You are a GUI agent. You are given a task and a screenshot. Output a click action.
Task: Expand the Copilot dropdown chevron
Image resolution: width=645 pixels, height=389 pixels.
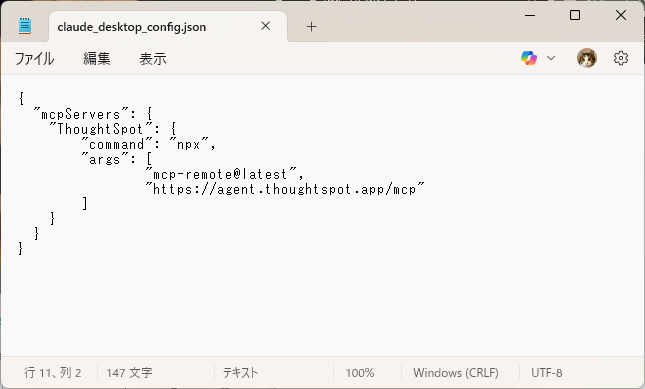tap(551, 58)
